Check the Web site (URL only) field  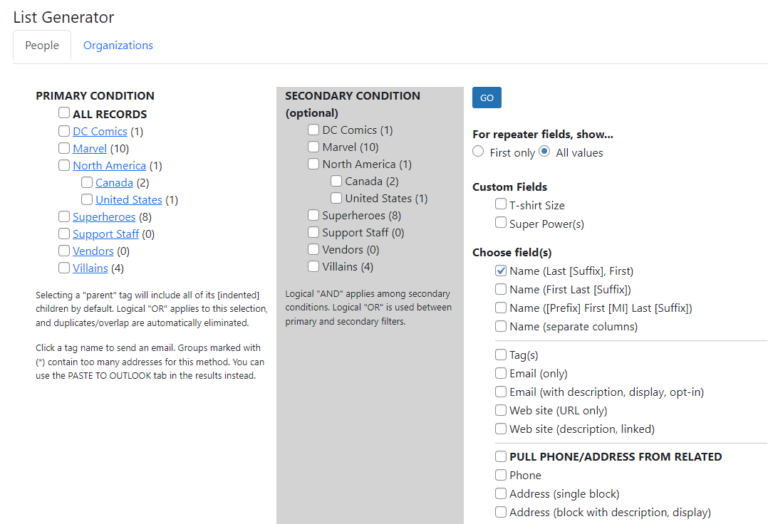click(501, 410)
